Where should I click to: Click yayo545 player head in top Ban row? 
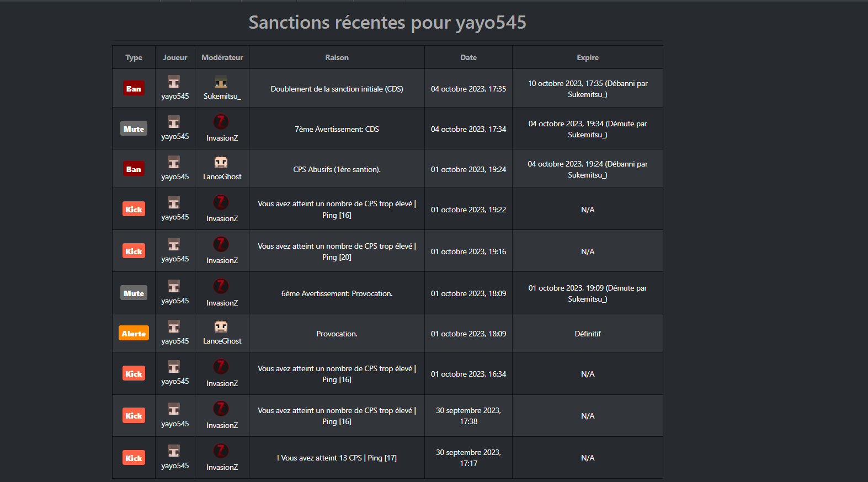click(174, 82)
